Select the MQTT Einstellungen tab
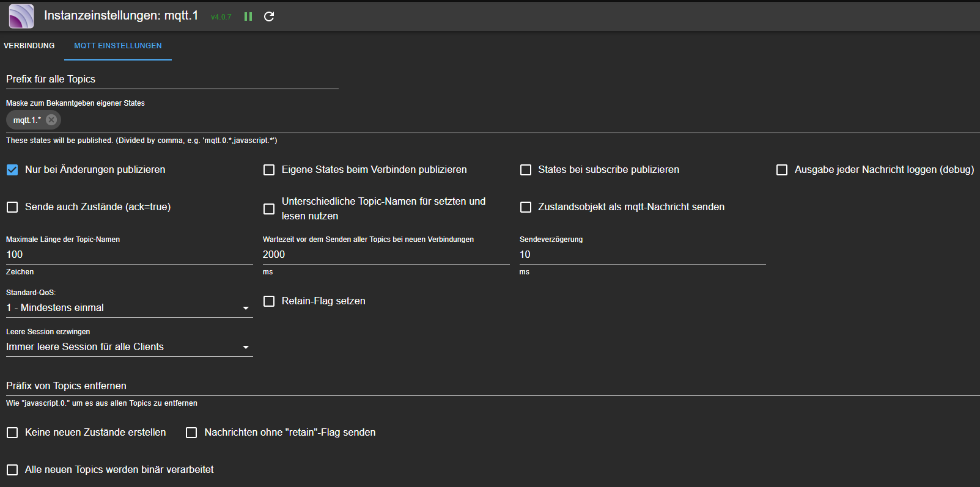This screenshot has height=487, width=980. click(117, 46)
